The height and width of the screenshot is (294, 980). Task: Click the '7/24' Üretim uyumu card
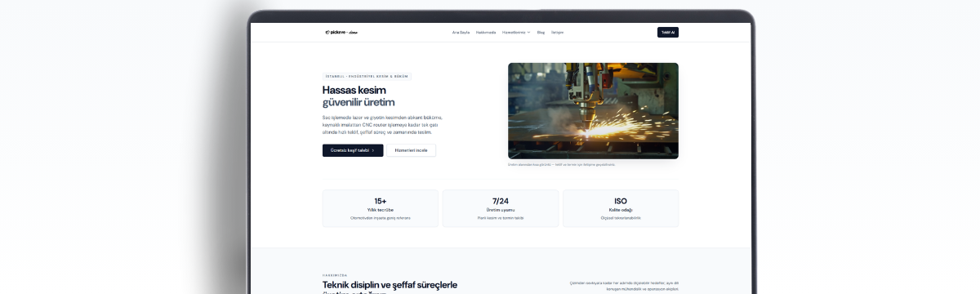[501, 208]
